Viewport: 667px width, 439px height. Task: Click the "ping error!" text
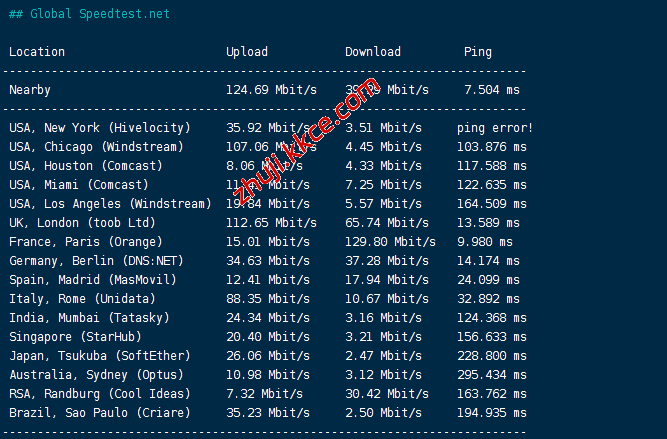click(494, 128)
